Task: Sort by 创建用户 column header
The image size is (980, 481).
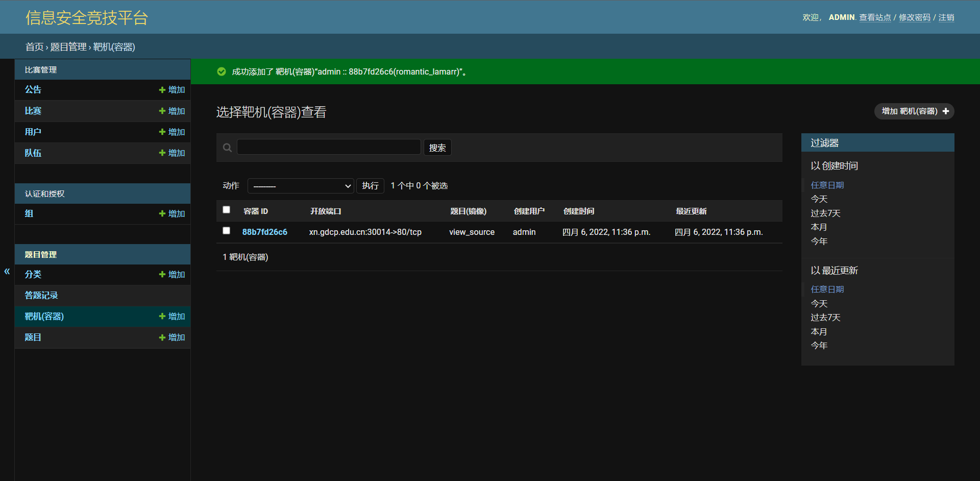Action: 529,211
